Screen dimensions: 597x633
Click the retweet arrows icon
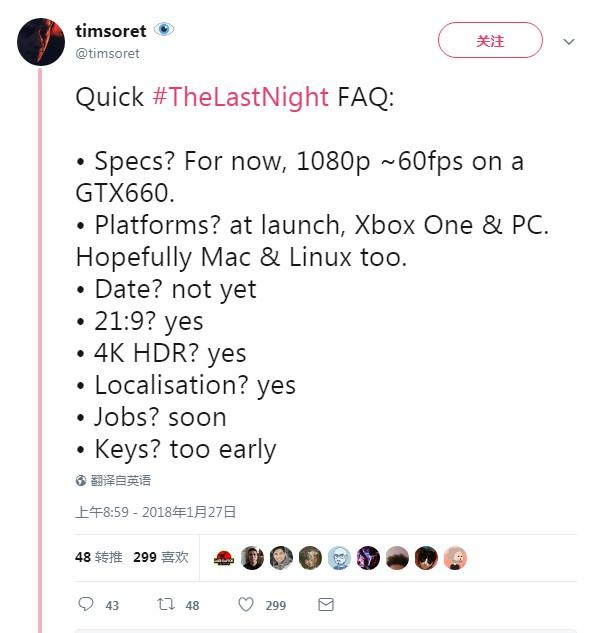tap(165, 604)
